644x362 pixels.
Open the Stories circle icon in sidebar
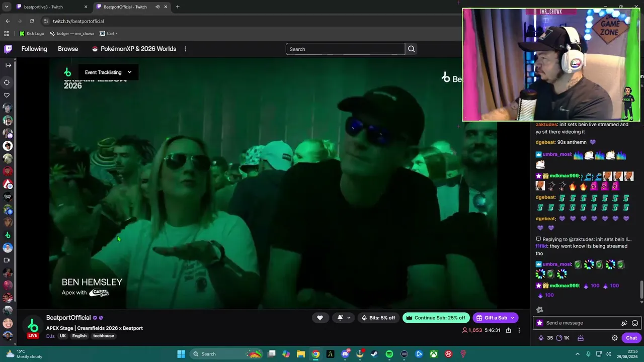coord(7,82)
